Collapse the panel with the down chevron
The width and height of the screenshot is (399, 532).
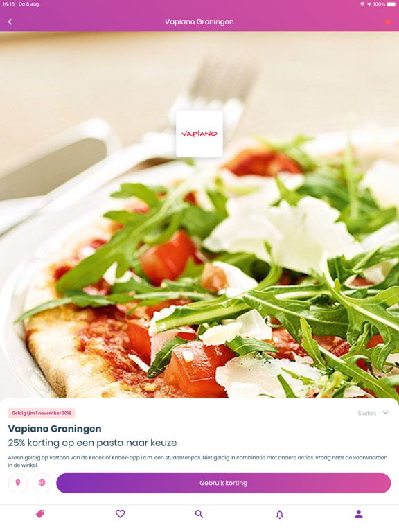coord(385,413)
